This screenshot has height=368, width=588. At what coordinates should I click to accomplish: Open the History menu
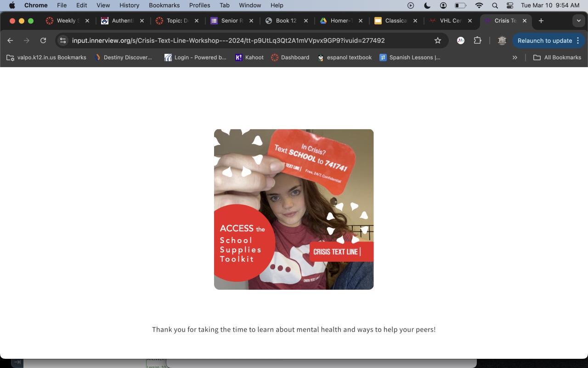[129, 6]
